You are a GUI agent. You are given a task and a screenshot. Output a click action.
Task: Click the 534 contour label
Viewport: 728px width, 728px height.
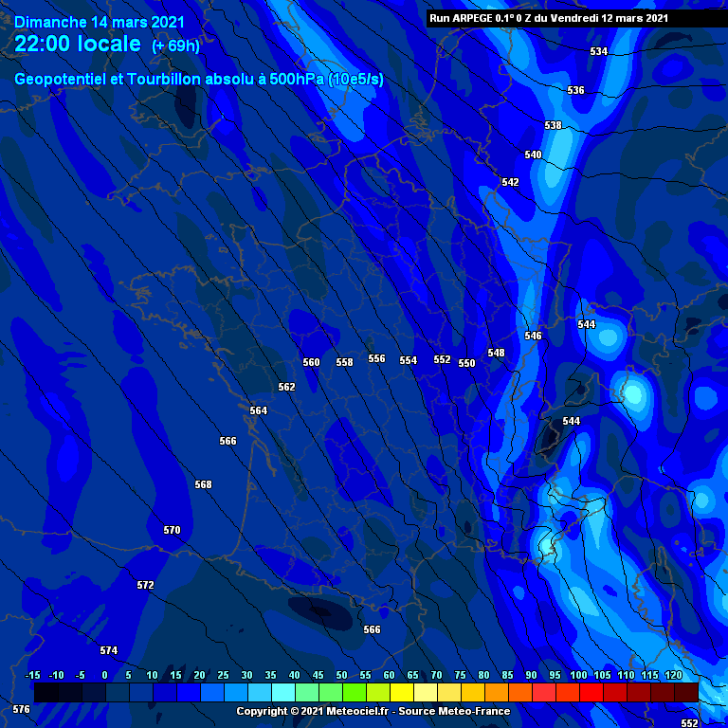point(598,51)
